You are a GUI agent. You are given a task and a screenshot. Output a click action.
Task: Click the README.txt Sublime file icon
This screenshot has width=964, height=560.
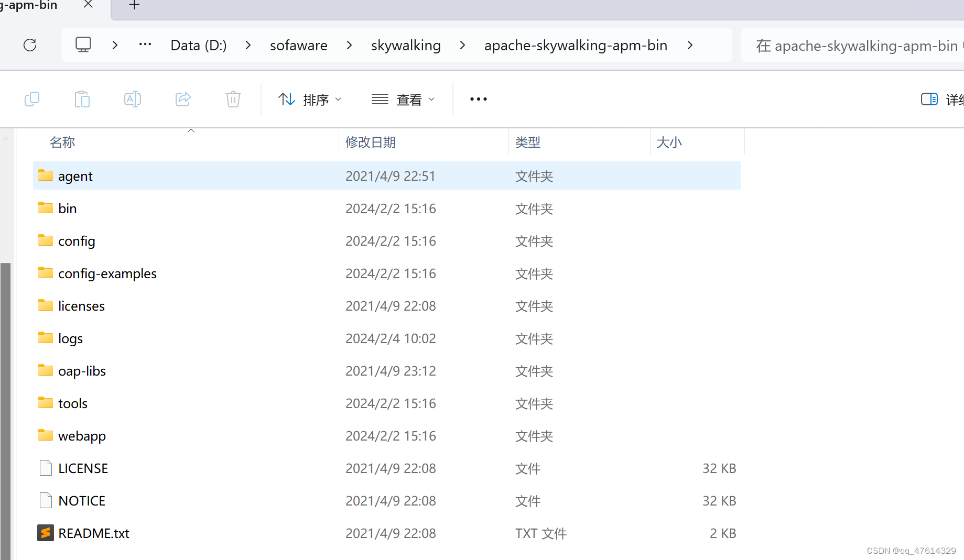[46, 533]
